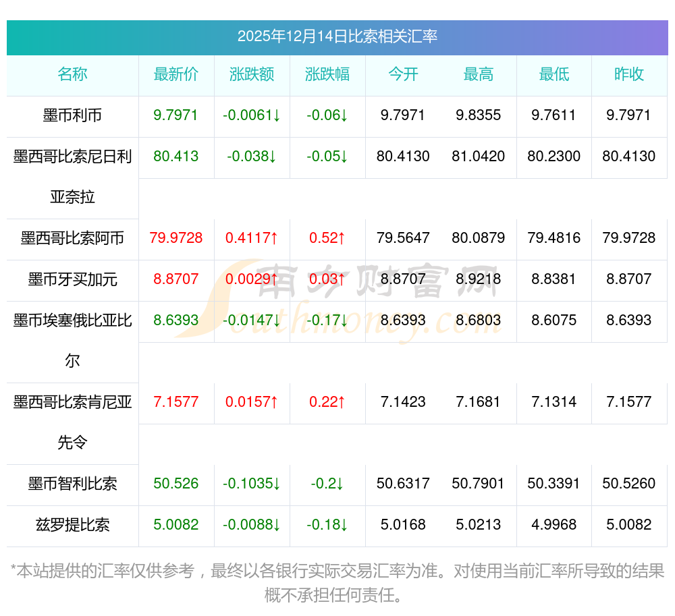The width and height of the screenshot is (675, 616).
Task: Click latest price 7.1577 in red
Action: [x=175, y=401]
